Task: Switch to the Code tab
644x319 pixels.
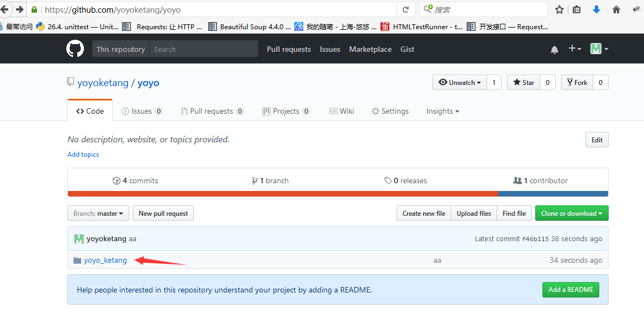Action: pos(90,111)
